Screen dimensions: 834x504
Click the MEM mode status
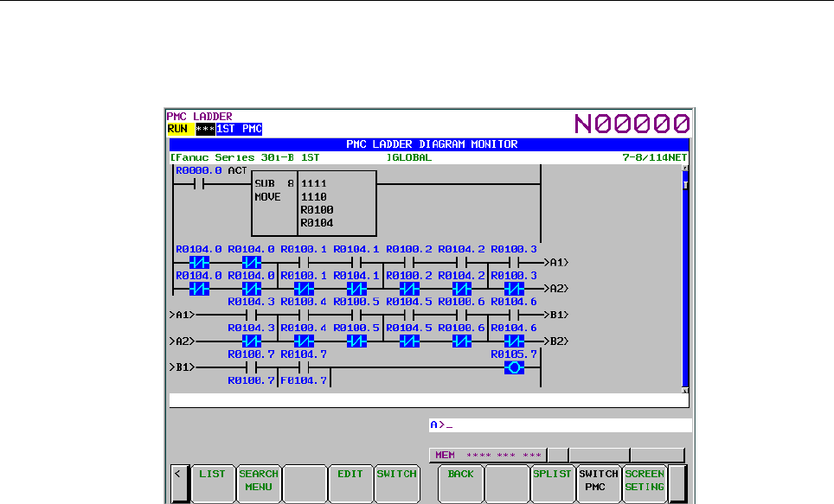pyautogui.click(x=446, y=455)
